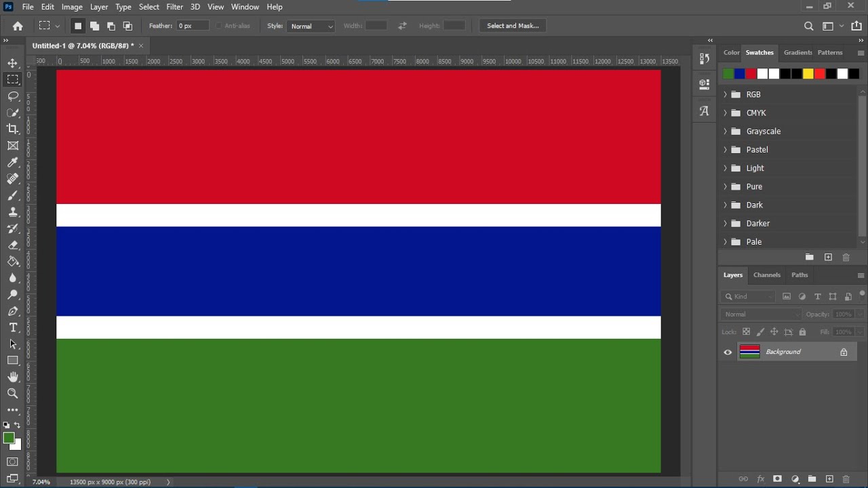Expand the Pure swatch folder
This screenshot has width=868, height=488.
click(x=725, y=186)
